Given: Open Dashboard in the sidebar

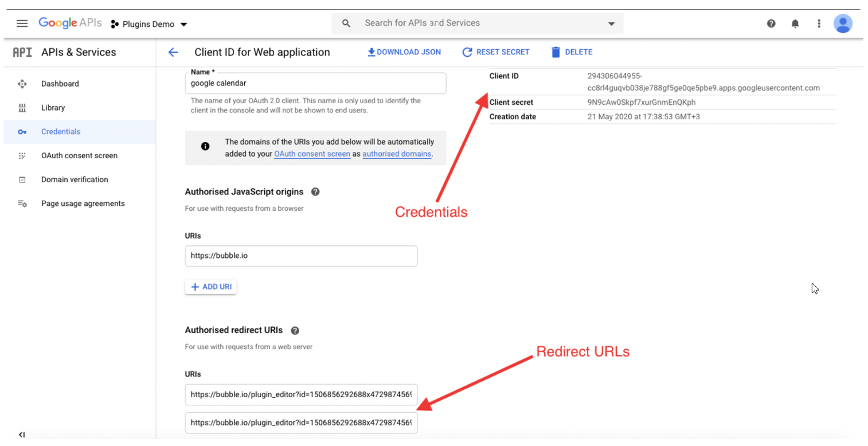Looking at the screenshot, I should (79, 84).
